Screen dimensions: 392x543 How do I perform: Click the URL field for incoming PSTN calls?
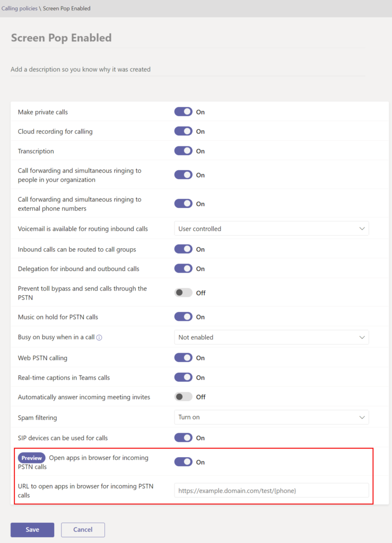pyautogui.click(x=271, y=490)
